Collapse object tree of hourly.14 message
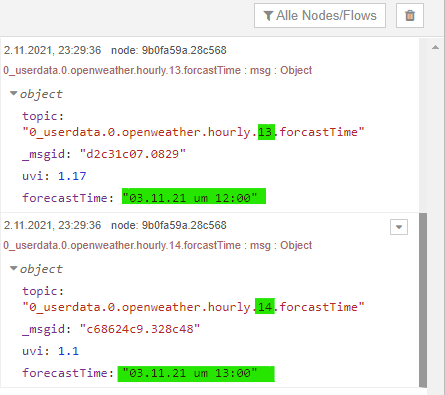The image size is (445, 395). click(13, 268)
